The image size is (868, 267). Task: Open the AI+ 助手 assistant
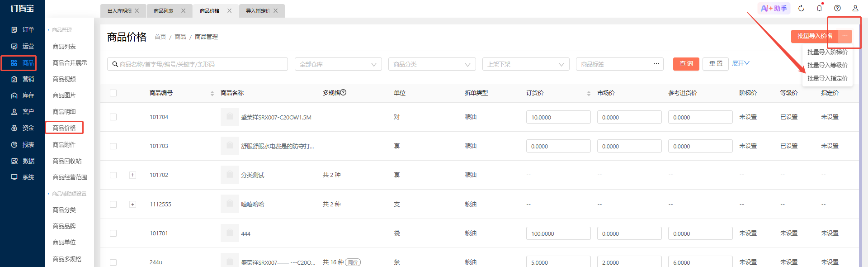[x=774, y=8]
